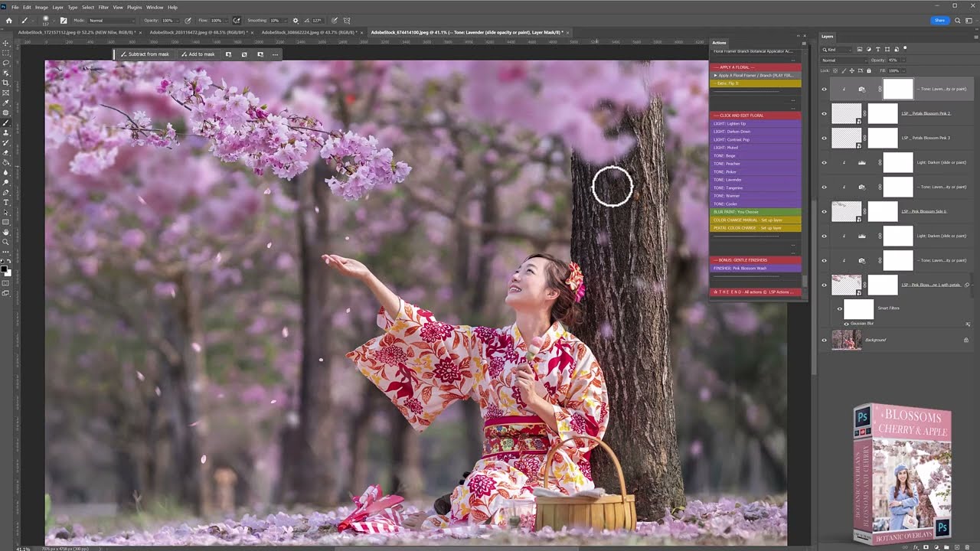Click the foreground color swatch
Screen dimensions: 980x551
pyautogui.click(x=5, y=269)
